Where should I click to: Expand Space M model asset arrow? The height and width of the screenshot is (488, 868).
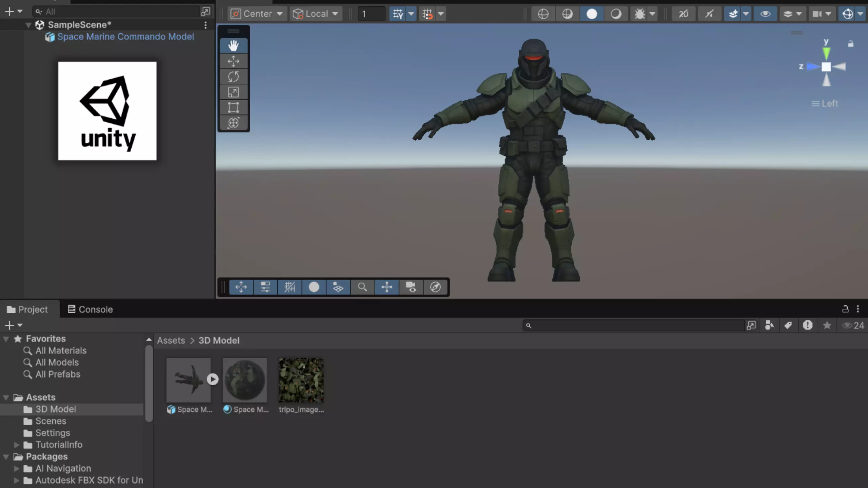pos(213,379)
